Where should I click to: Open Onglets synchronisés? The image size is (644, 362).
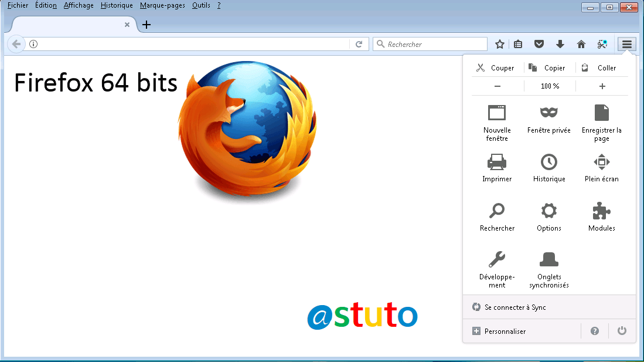coord(548,269)
